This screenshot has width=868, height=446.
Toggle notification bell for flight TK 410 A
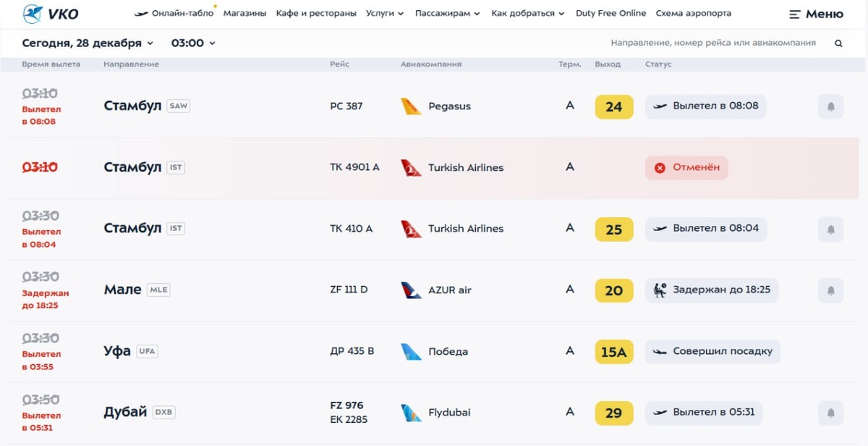(830, 230)
